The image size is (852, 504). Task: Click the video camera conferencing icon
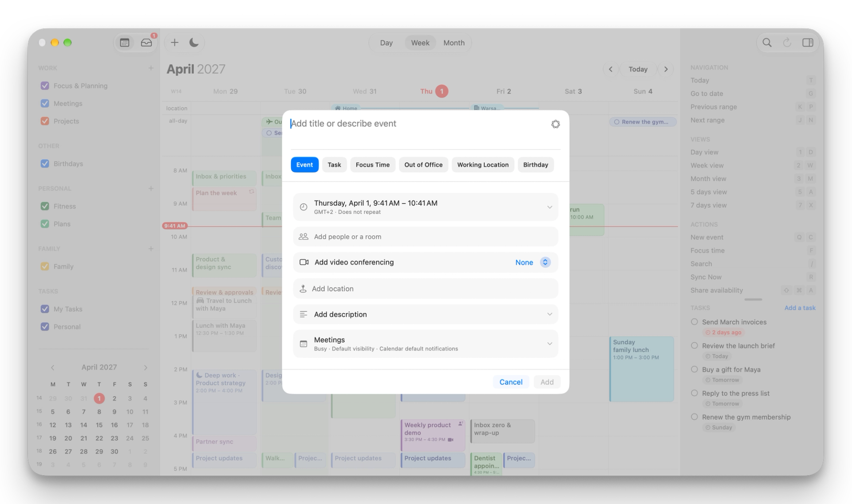coord(304,262)
